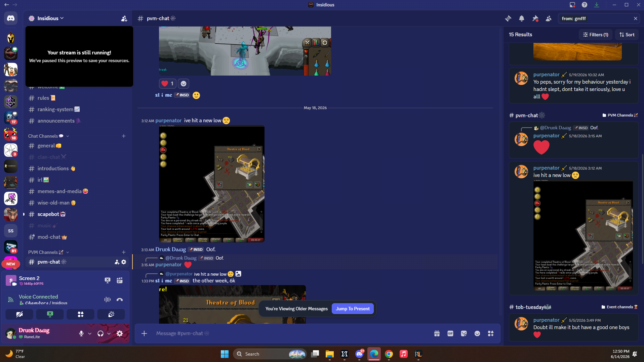Open the announcements channel
644x362 pixels.
pyautogui.click(x=77, y=121)
